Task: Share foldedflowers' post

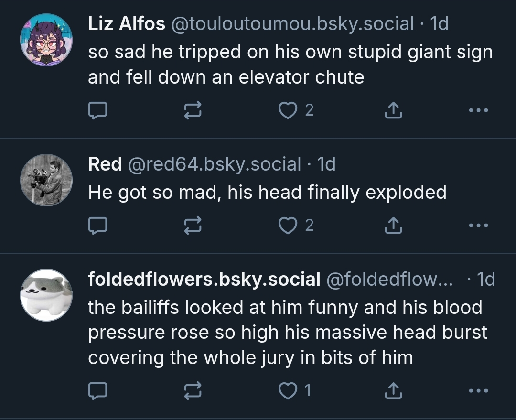Action: coord(393,391)
